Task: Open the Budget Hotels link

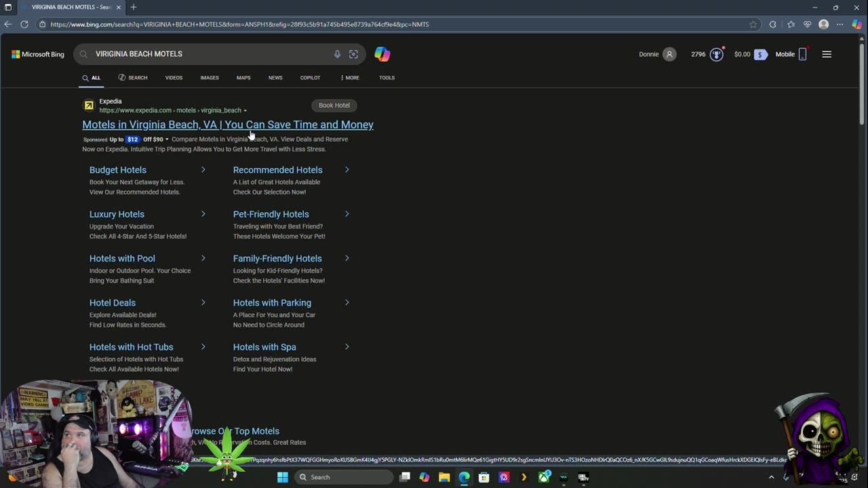Action: (x=118, y=170)
